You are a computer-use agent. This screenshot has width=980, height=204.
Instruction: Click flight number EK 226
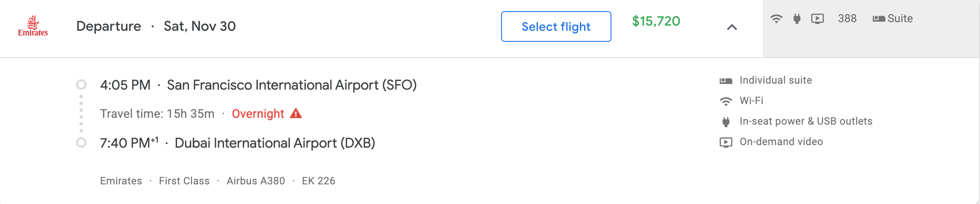319,181
